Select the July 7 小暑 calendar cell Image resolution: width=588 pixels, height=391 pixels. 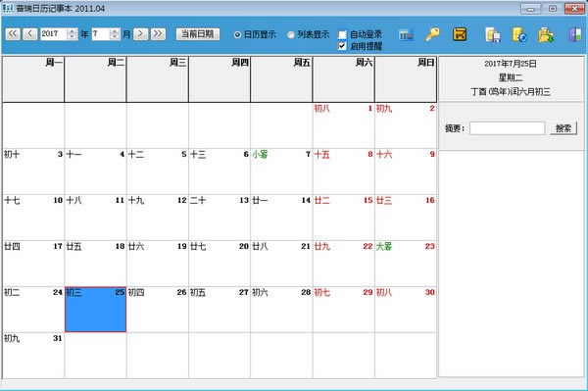pos(281,171)
